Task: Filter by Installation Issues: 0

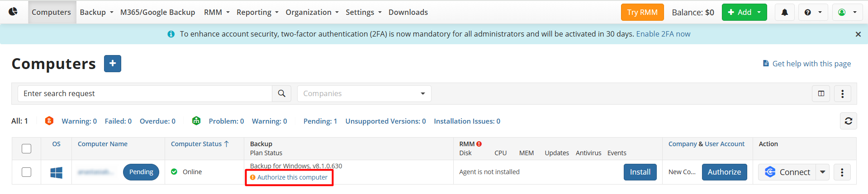Action: (467, 121)
